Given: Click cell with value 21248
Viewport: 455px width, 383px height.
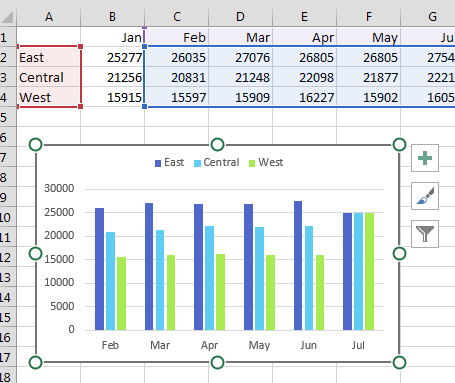Looking at the screenshot, I should 240,77.
